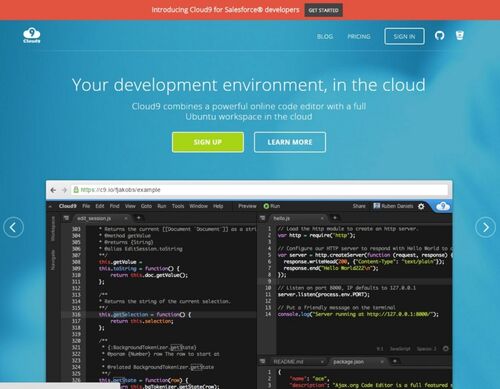Click the green Run icon in editor
This screenshot has width=500, height=389.
point(266,206)
